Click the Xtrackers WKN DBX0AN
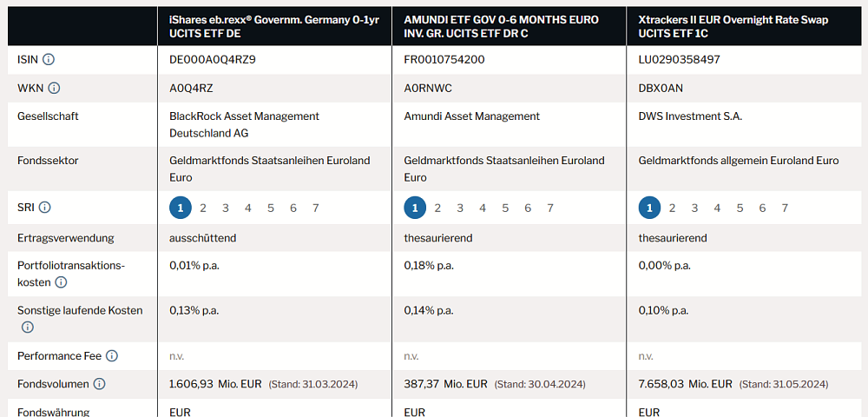Viewport: 868px width, 417px height. pyautogui.click(x=661, y=88)
